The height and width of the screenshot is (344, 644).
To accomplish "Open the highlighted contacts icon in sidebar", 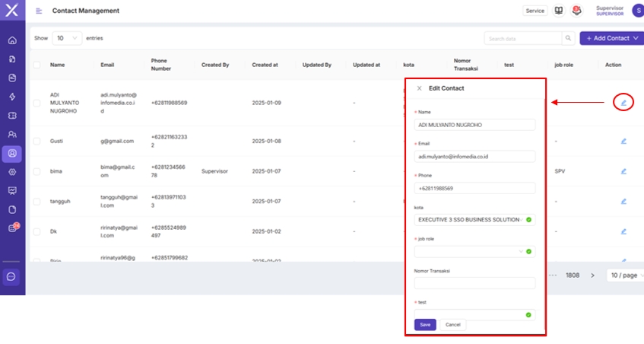I will (x=12, y=152).
